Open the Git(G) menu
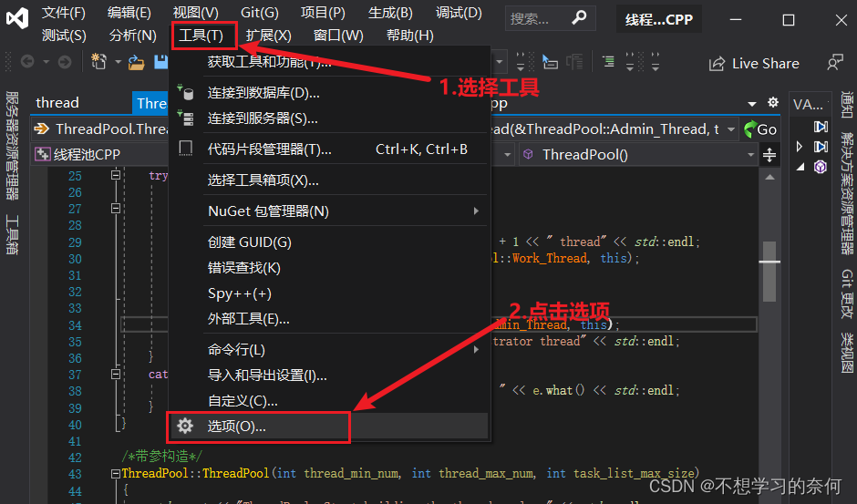 click(x=260, y=13)
